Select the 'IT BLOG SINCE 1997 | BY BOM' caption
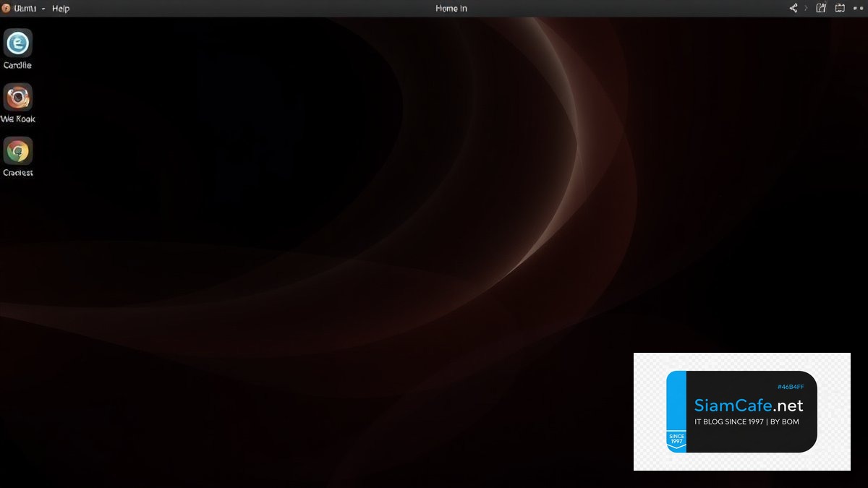The width and height of the screenshot is (868, 488). point(746,421)
